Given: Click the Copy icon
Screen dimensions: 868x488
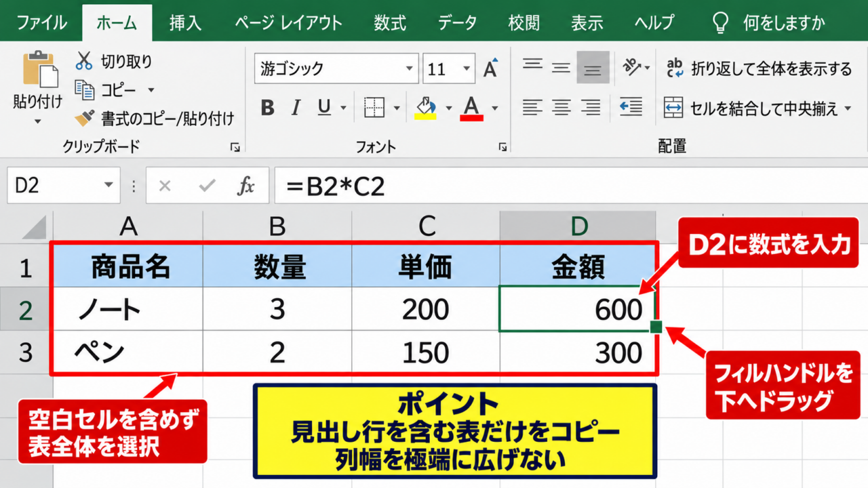Looking at the screenshot, I should point(84,90).
